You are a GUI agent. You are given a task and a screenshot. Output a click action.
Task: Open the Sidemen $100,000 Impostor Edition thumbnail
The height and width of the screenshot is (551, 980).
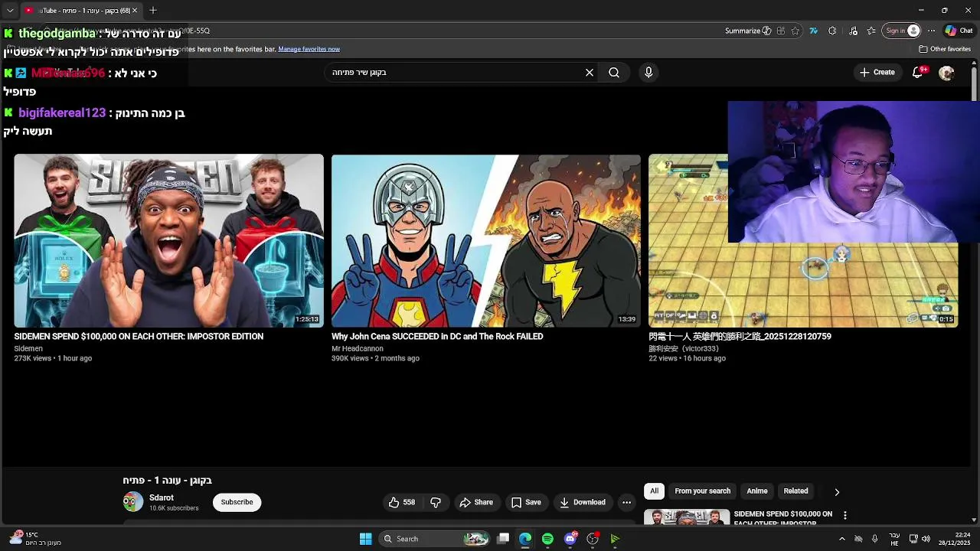[168, 241]
